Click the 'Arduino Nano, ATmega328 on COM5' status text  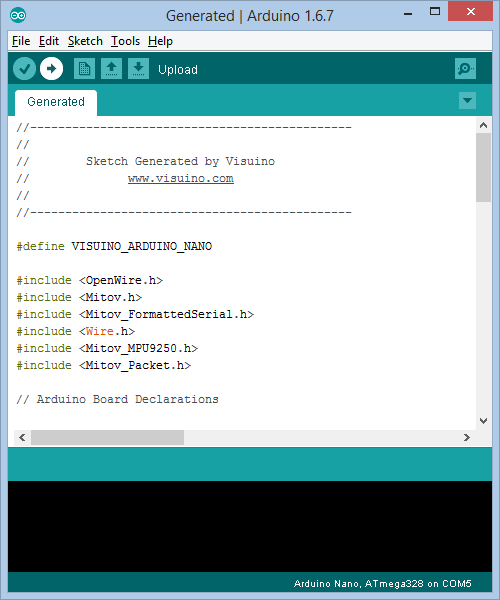(383, 584)
